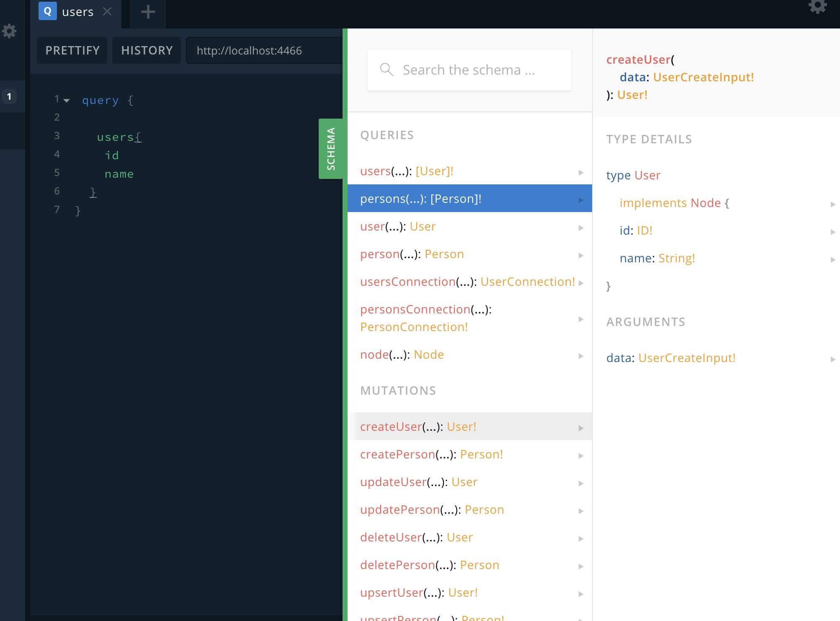Select workspace number 1 in left sidebar

coord(9,96)
